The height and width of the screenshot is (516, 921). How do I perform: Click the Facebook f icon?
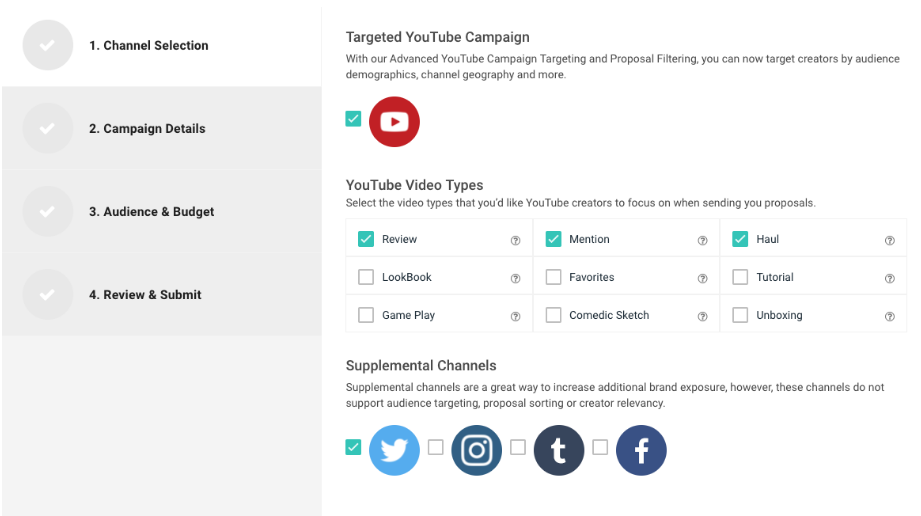[x=641, y=450]
